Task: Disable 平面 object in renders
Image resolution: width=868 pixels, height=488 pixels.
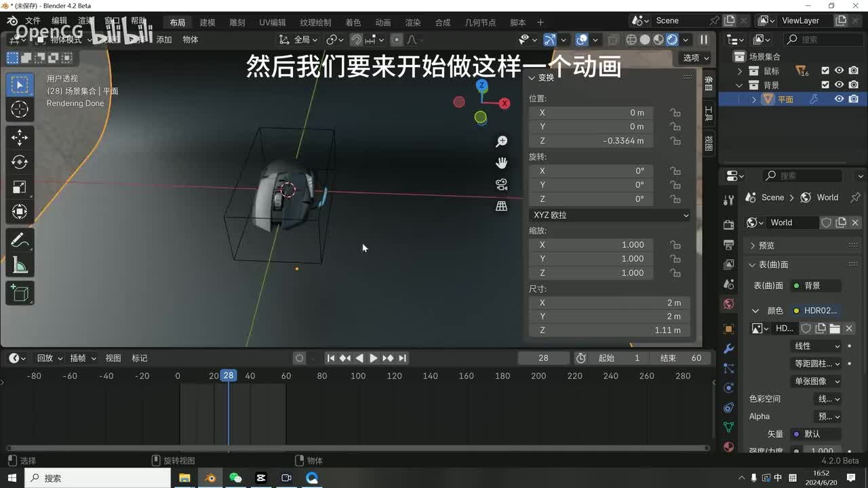Action: click(x=854, y=99)
